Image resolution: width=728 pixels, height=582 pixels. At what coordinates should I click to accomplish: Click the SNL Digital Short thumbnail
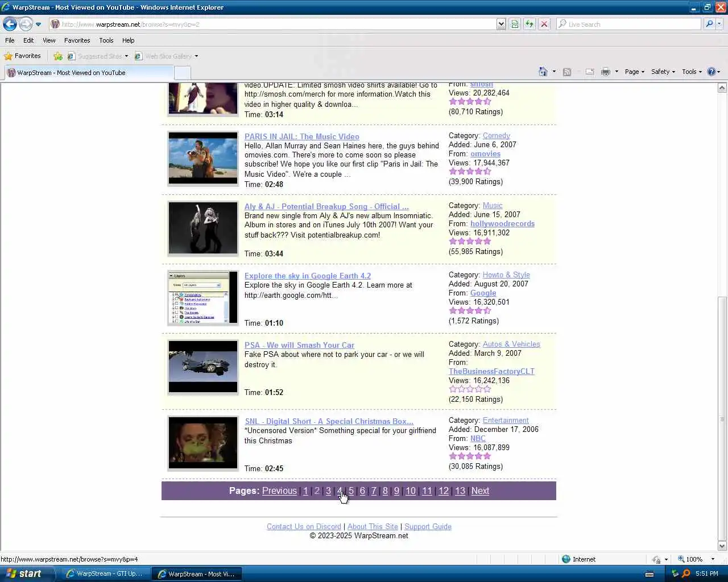(x=203, y=443)
